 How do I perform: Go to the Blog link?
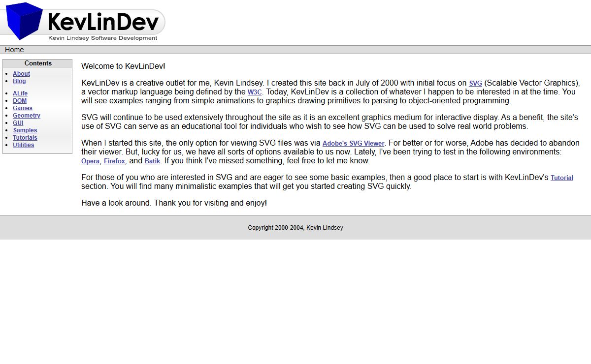19,81
